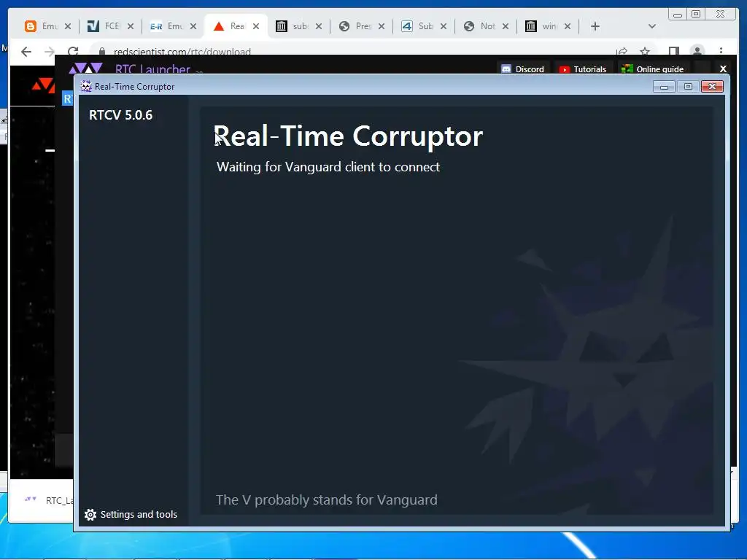Close the 'Not' tab
The width and height of the screenshot is (747, 560).
(x=505, y=26)
